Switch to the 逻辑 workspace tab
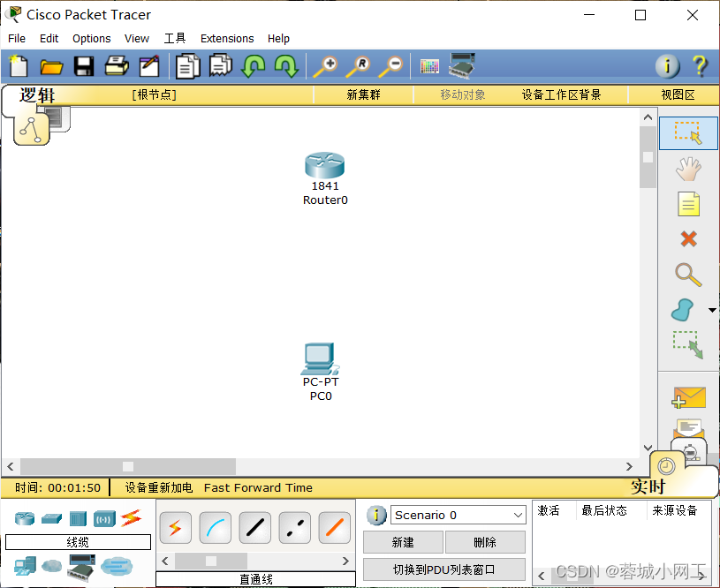720x588 pixels. pyautogui.click(x=37, y=95)
